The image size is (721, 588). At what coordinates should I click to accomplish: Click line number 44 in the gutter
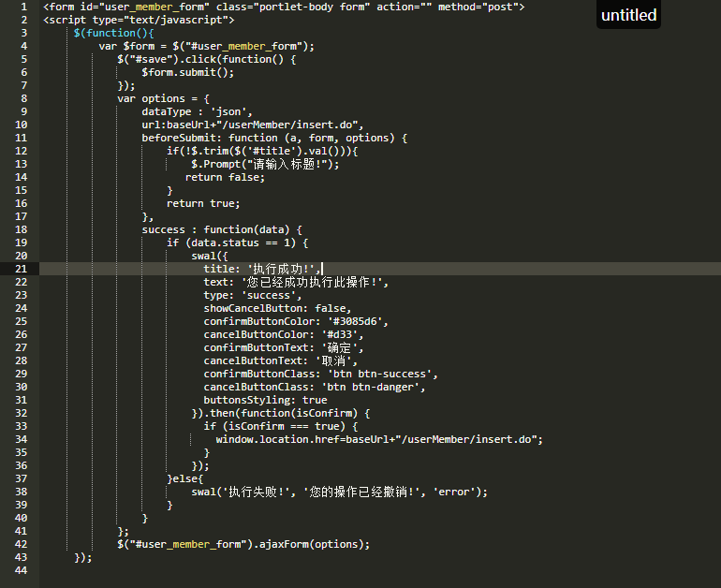click(x=22, y=570)
